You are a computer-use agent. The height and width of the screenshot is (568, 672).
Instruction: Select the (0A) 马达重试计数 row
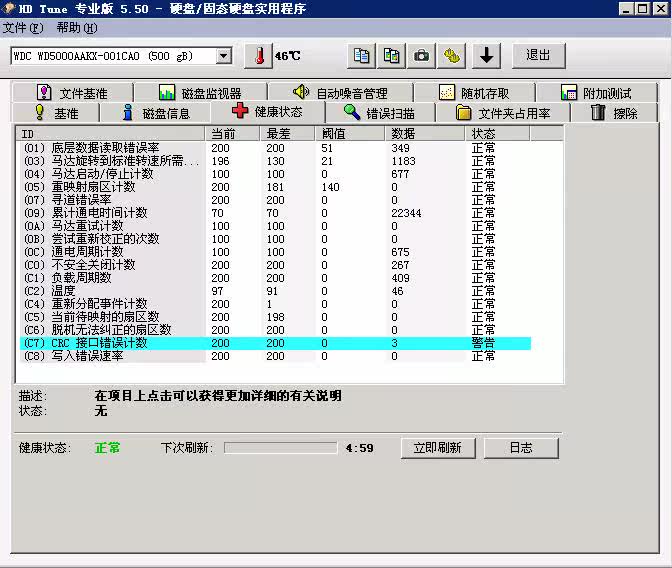pos(276,226)
